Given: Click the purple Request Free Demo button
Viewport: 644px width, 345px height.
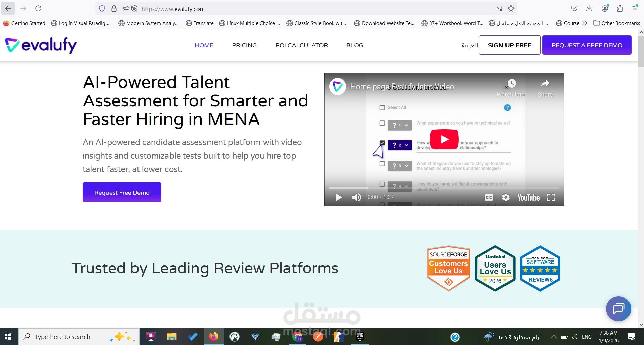Looking at the screenshot, I should [122, 192].
